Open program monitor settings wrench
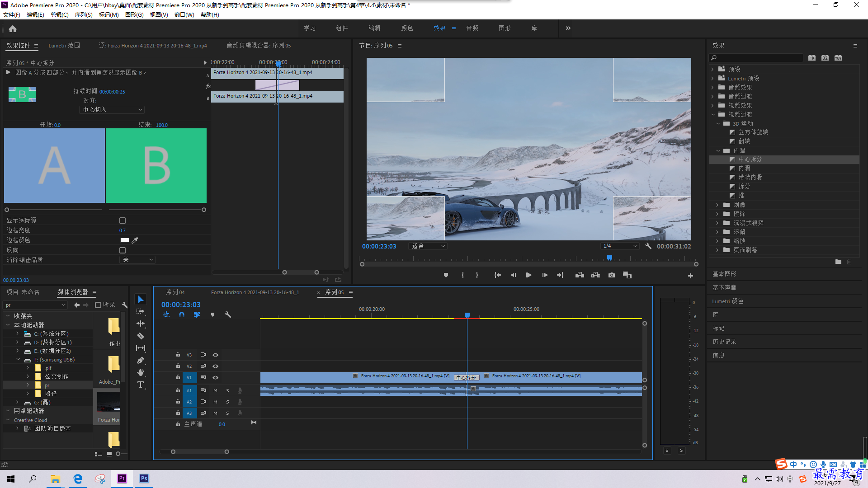This screenshot has width=868, height=488. (648, 246)
